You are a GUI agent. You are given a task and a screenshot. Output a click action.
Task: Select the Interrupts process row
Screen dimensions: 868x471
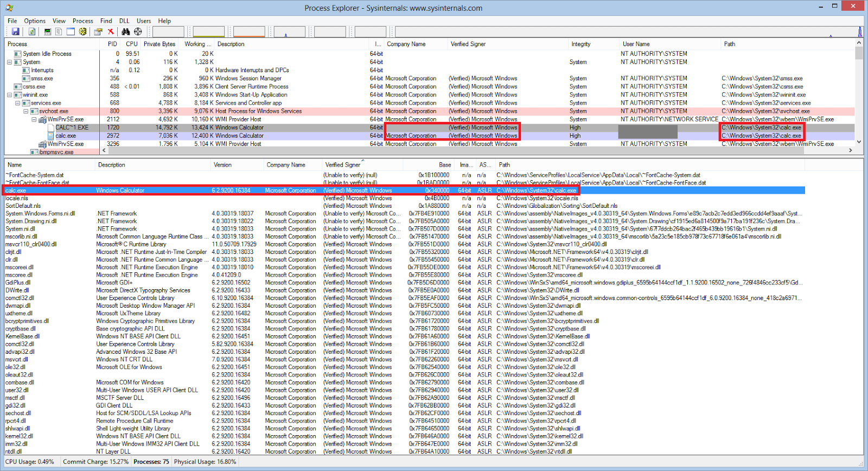[430, 70]
